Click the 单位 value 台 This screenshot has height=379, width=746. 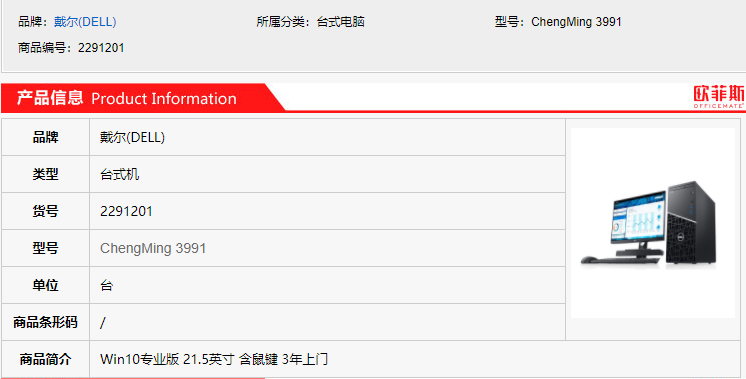tap(107, 285)
